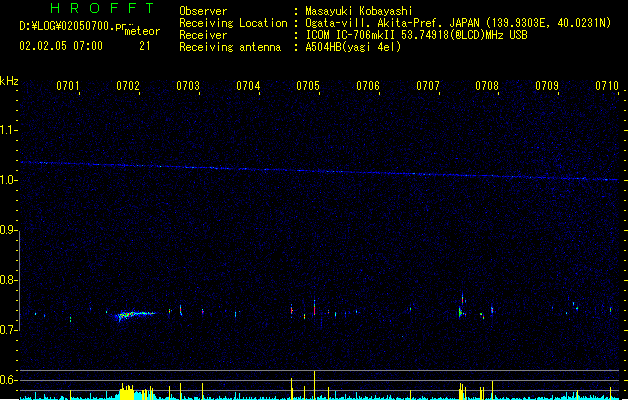Image resolution: width=629 pixels, height=400 pixels.
Task: Click the yellow intensity block below 0702
Action: point(127,392)
